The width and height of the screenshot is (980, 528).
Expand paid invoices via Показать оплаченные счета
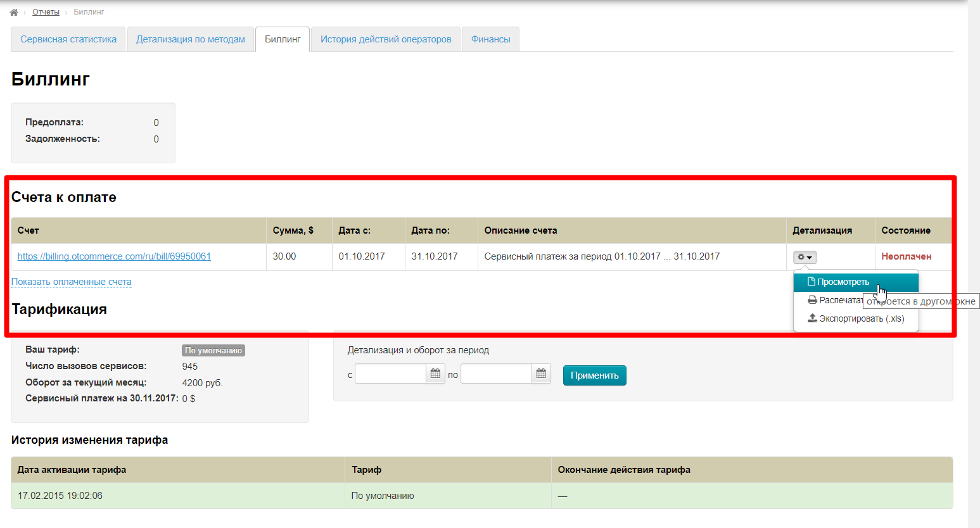tap(71, 282)
